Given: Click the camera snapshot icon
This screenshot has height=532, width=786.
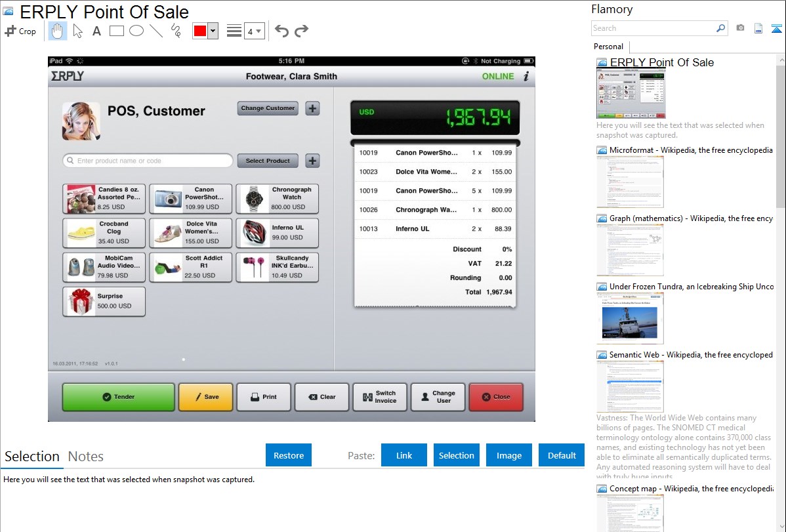Looking at the screenshot, I should [740, 28].
